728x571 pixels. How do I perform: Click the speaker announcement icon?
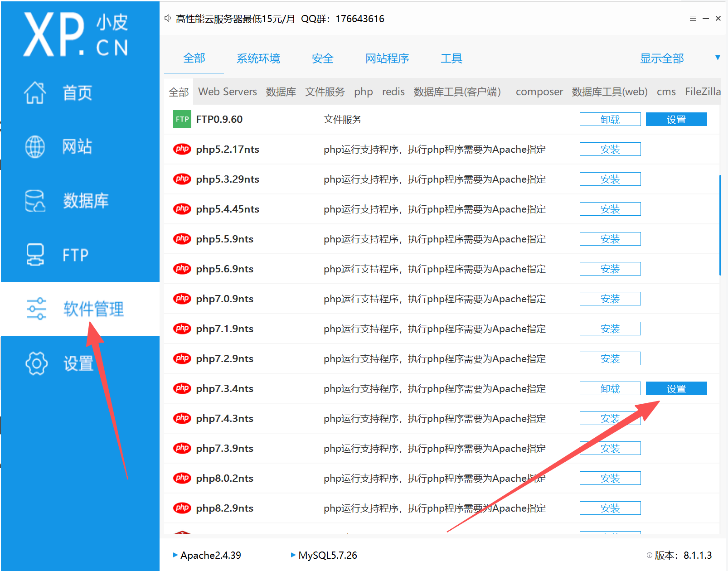tap(168, 18)
